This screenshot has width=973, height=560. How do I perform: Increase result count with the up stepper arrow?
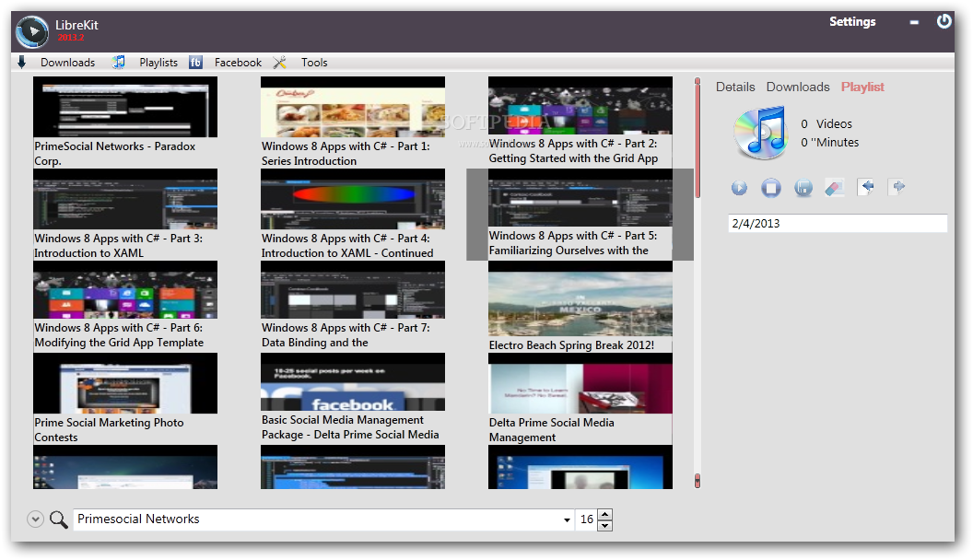click(x=605, y=514)
